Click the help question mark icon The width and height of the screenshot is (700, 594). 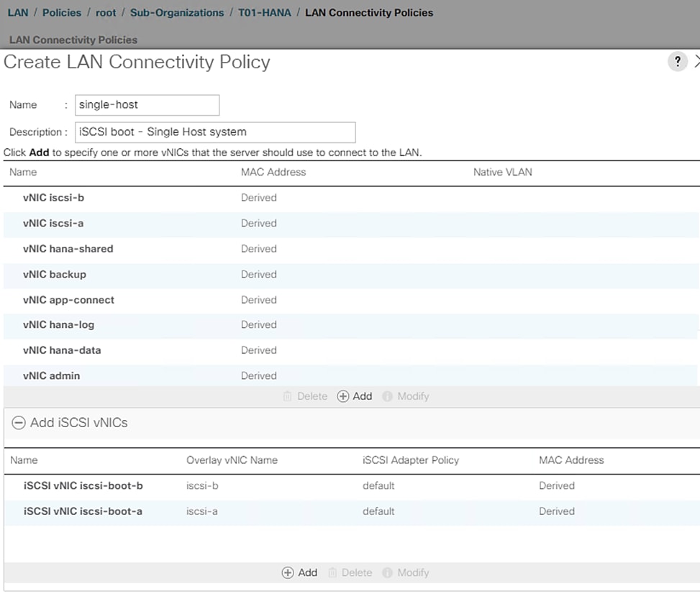[x=677, y=62]
